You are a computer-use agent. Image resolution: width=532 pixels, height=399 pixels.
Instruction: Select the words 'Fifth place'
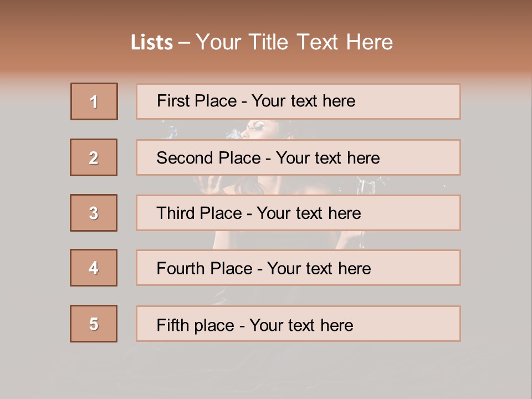(x=195, y=325)
